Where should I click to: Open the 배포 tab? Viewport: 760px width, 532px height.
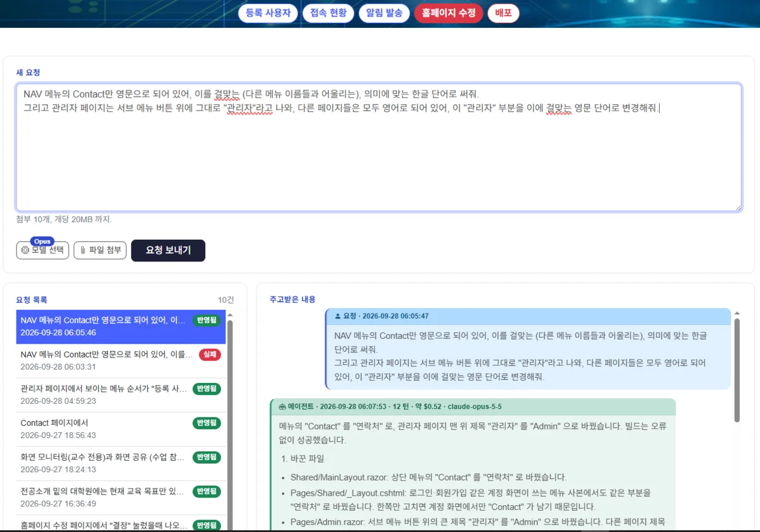tap(503, 13)
